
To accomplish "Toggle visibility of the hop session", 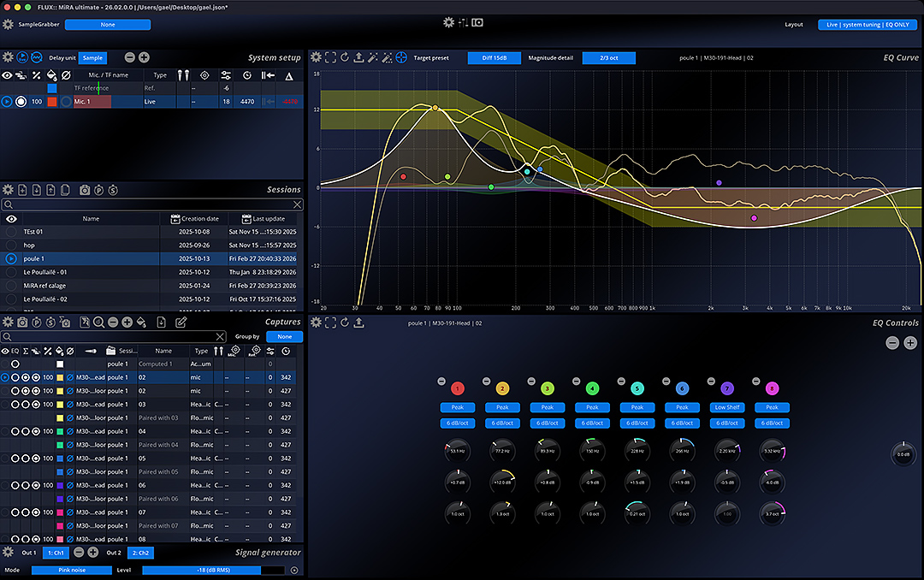I will 11,245.
